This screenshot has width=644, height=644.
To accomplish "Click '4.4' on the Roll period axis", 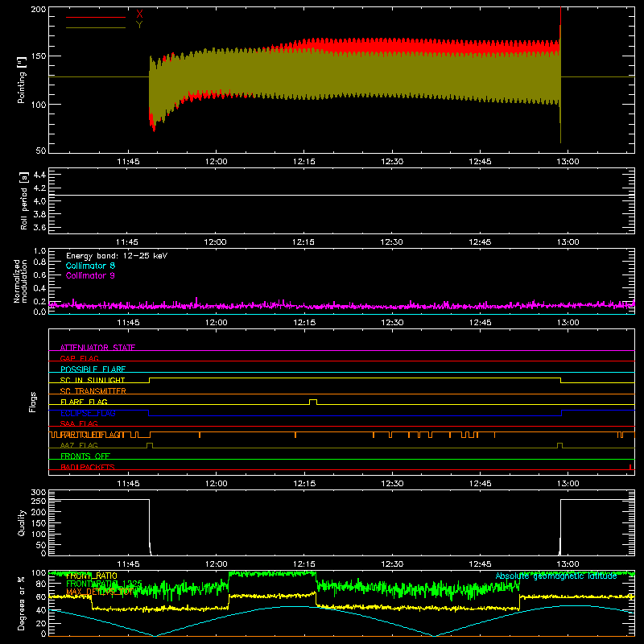I will pos(39,175).
